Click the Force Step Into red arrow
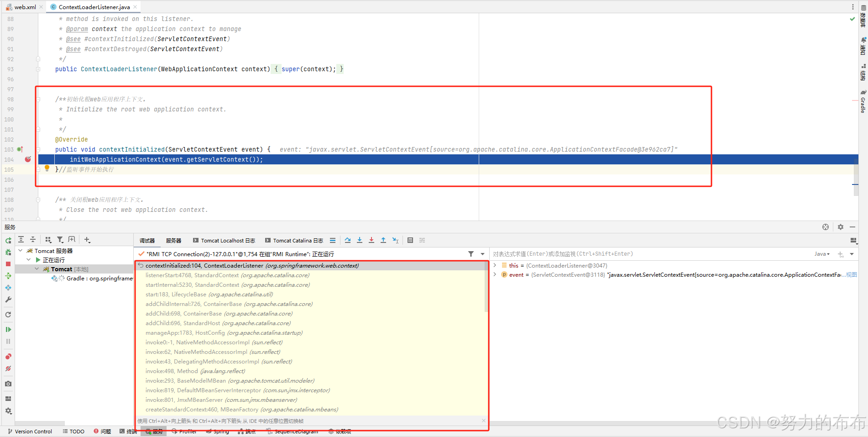 click(x=371, y=240)
